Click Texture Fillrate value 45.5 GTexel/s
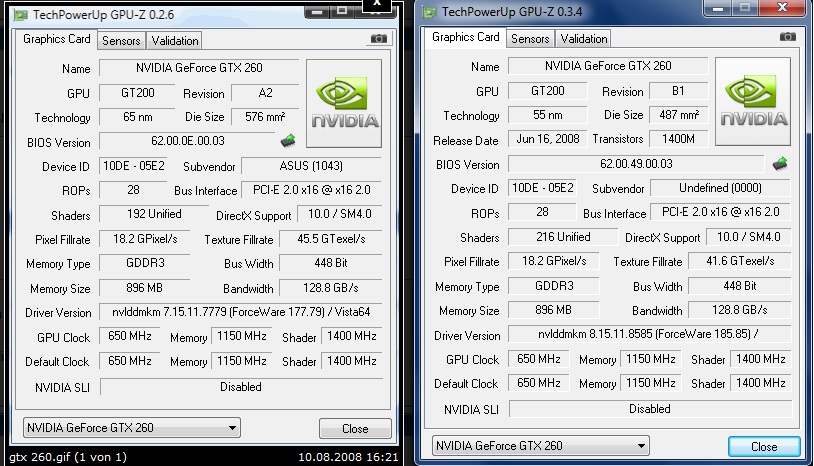 point(331,239)
